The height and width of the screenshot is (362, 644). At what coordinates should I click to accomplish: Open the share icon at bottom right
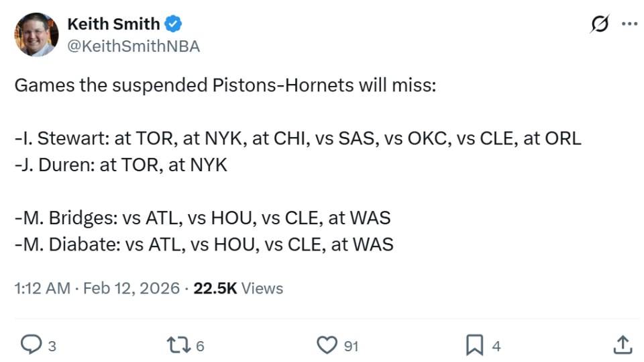click(x=623, y=345)
